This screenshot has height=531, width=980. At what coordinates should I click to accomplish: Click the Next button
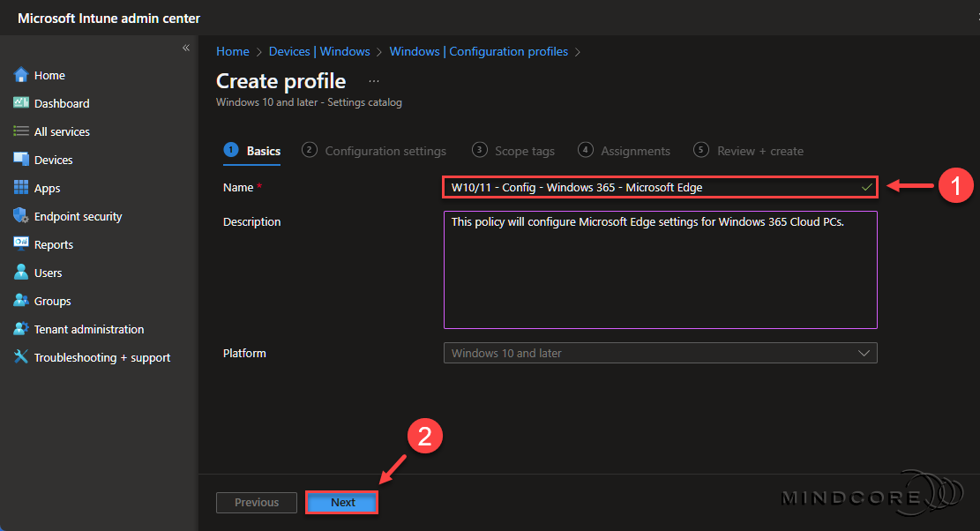[x=342, y=503]
